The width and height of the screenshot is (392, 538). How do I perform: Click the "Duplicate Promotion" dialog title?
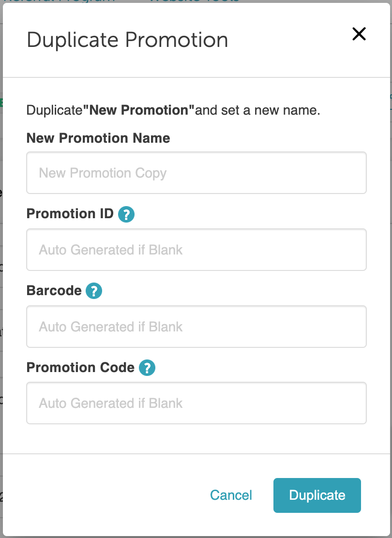click(x=127, y=40)
